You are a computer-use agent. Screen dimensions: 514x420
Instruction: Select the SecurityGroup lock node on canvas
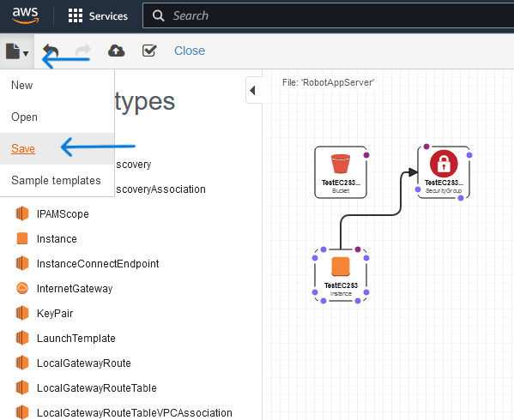444,172
